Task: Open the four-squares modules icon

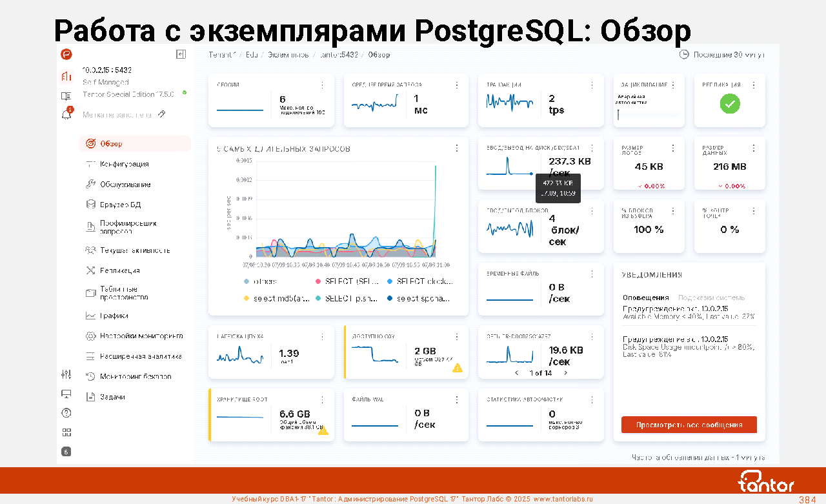Action: [x=66, y=432]
